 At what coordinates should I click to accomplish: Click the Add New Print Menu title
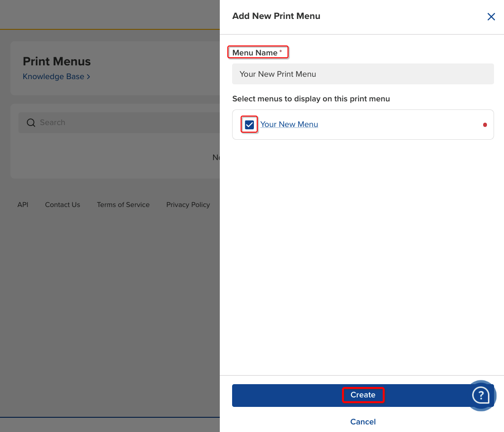tap(276, 16)
